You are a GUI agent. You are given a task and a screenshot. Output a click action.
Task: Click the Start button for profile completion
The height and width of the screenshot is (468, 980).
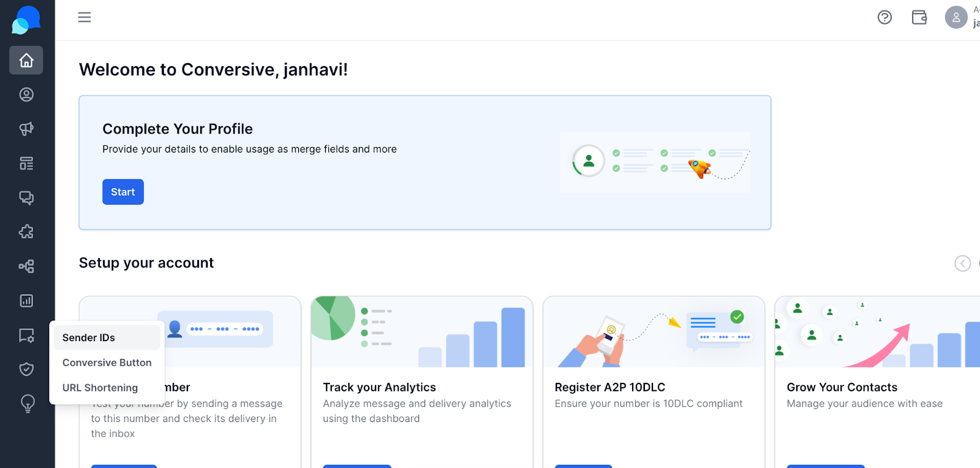click(x=123, y=192)
